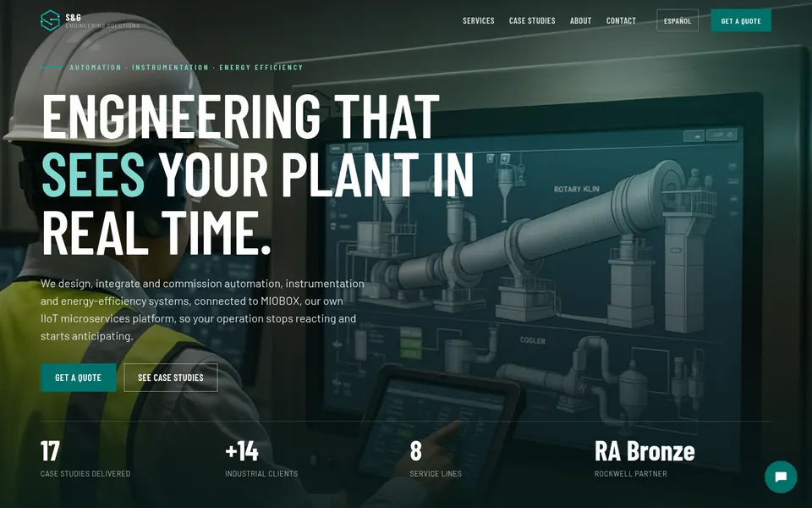Go to Case Studies in navigation

532,20
